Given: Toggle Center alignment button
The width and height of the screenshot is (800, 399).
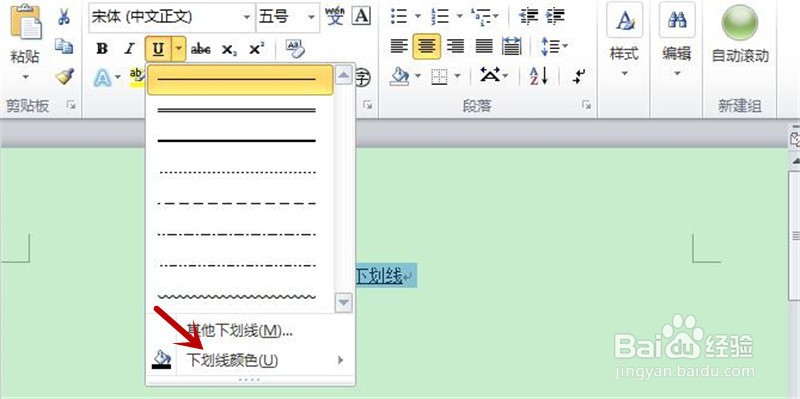Looking at the screenshot, I should tap(427, 47).
